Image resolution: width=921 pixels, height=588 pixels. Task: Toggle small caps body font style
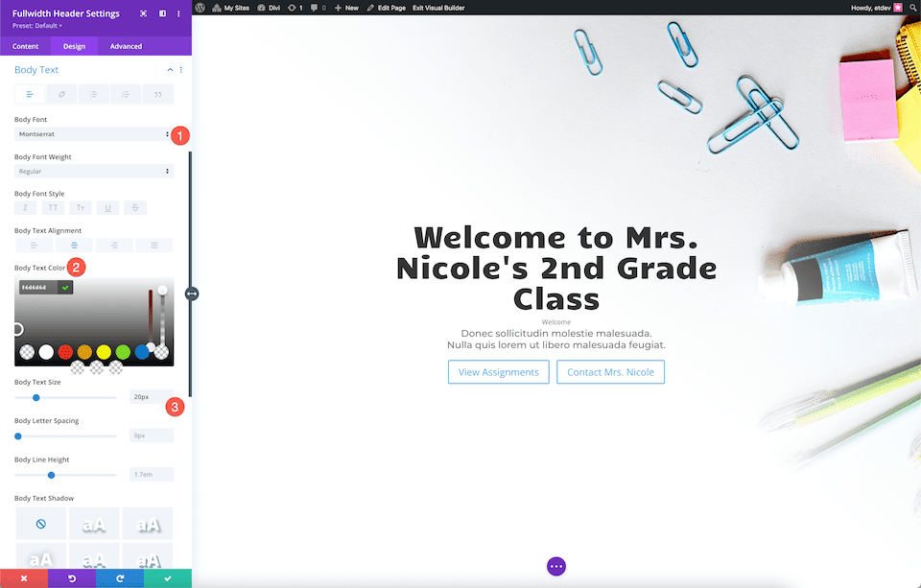tap(81, 208)
